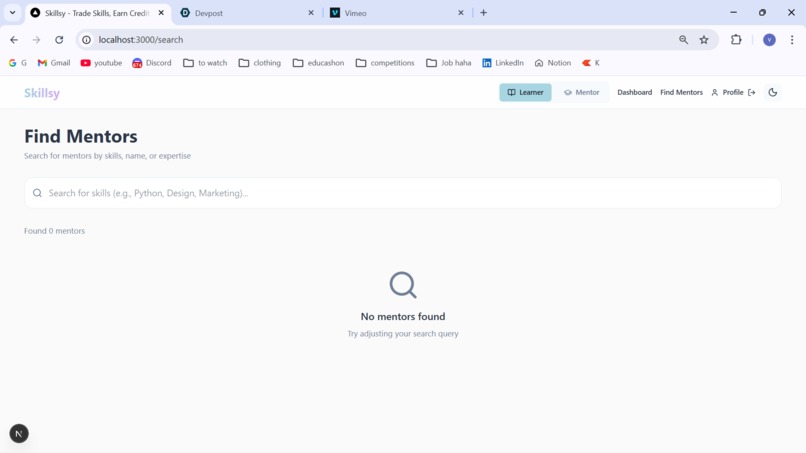
Task: Minimize the browser window
Action: 734,12
